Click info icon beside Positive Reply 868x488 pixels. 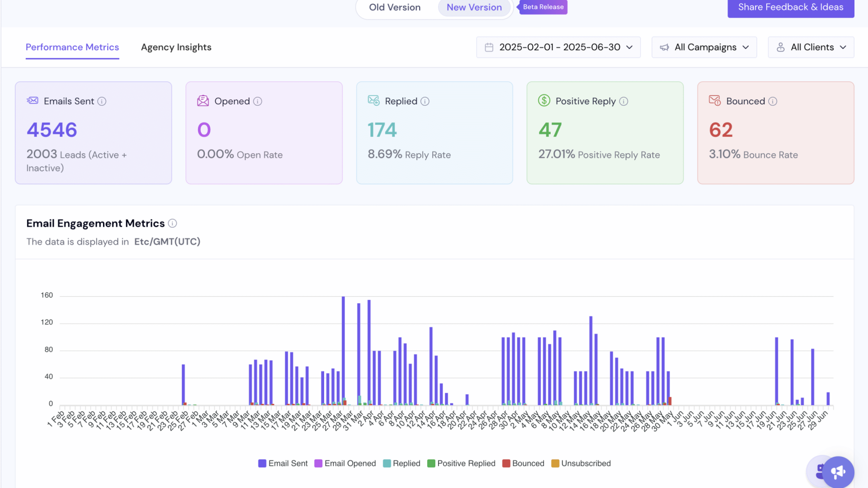click(x=623, y=101)
